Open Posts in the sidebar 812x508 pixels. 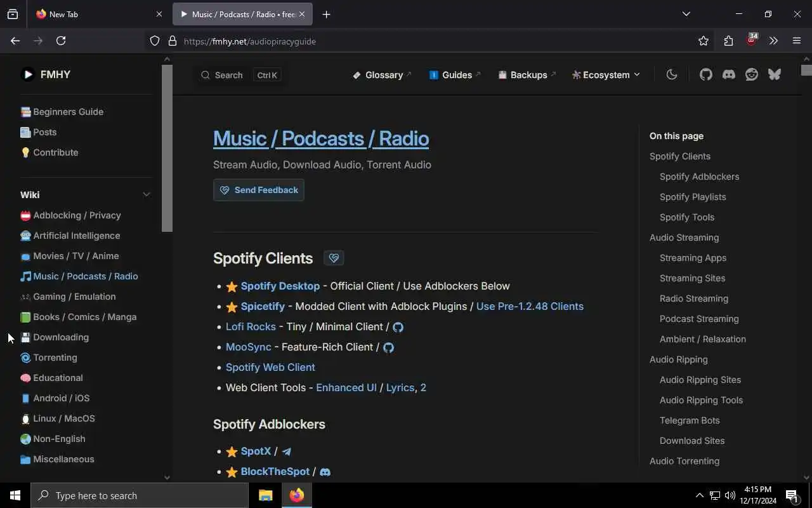[38, 132]
